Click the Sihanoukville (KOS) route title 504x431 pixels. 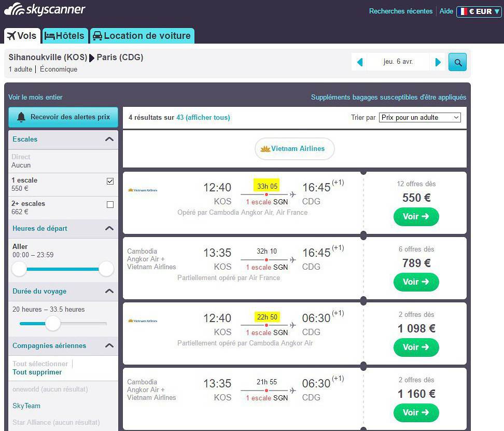point(48,57)
